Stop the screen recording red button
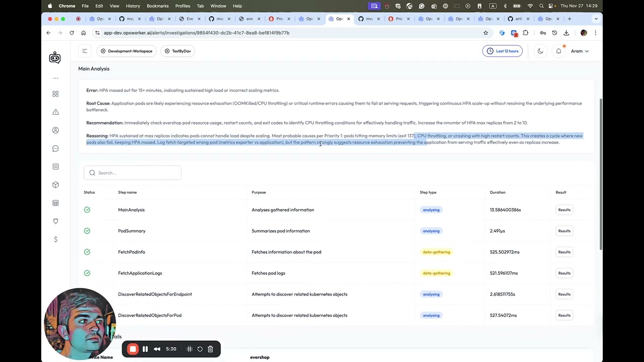 tap(133, 349)
